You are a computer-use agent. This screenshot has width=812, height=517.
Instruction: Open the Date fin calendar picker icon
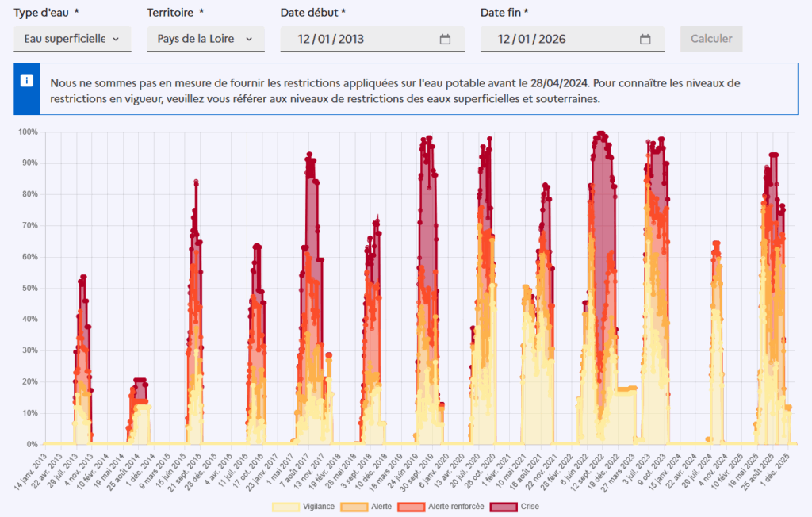tap(645, 39)
